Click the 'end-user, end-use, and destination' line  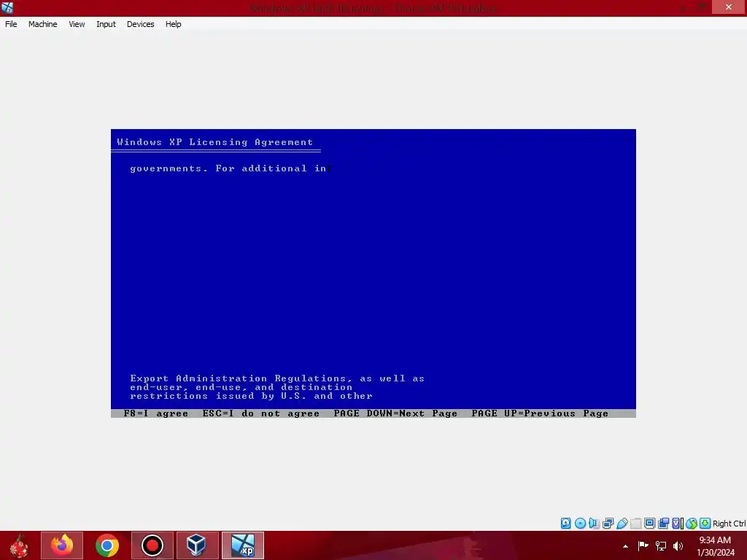point(241,387)
